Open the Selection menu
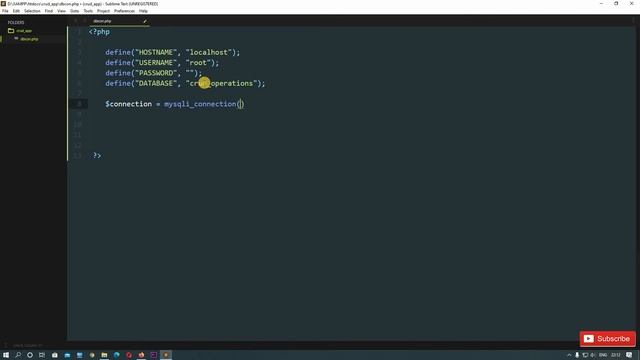 [32, 11]
